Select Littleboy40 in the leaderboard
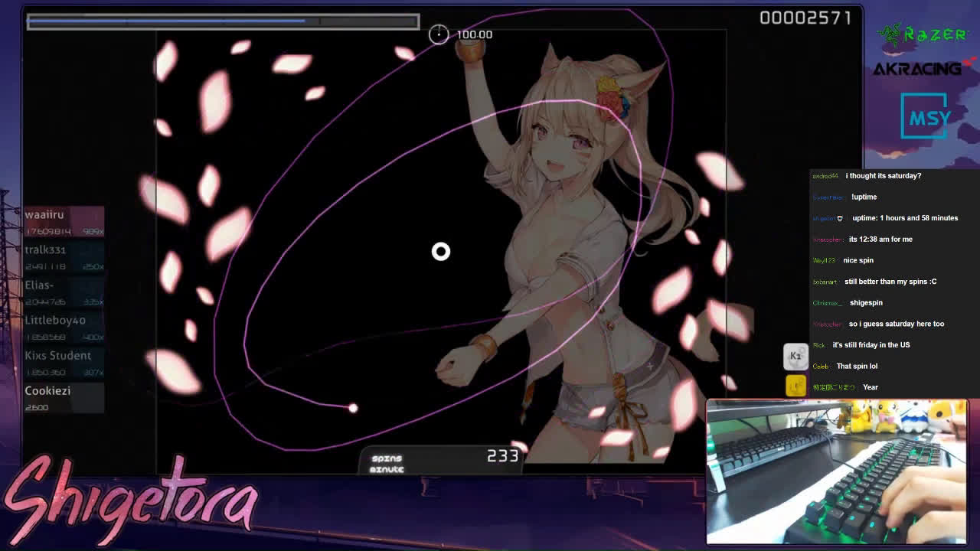This screenshot has height=551, width=980. point(64,328)
